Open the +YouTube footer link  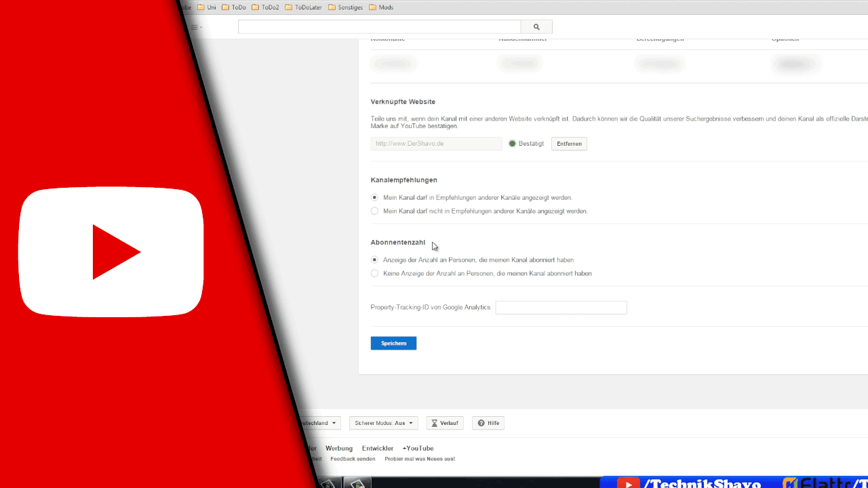[x=418, y=448]
